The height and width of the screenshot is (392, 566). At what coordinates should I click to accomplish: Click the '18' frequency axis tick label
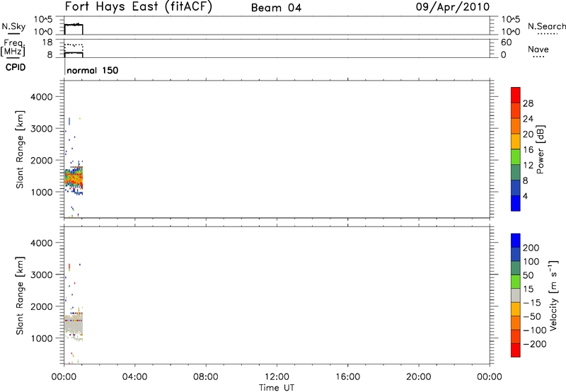coord(47,42)
